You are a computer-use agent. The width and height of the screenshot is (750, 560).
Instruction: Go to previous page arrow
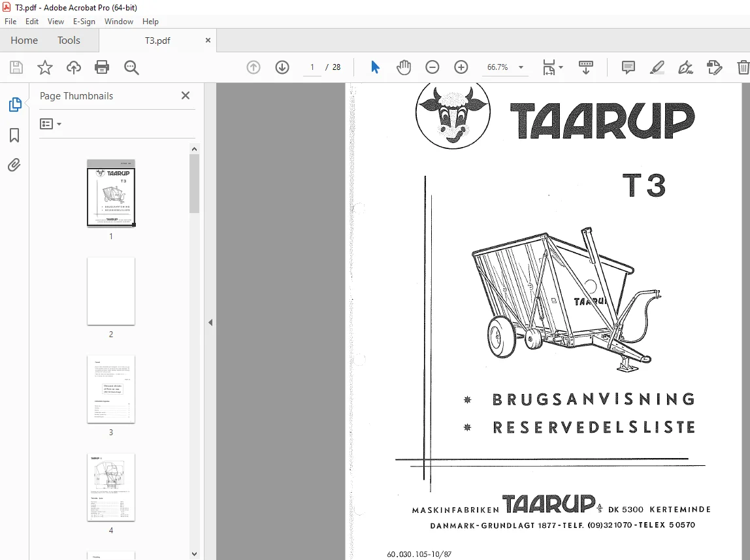point(253,67)
